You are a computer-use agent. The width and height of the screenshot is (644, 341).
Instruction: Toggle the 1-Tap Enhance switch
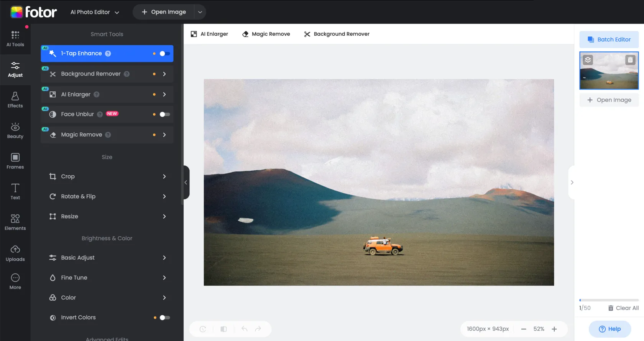click(x=165, y=54)
